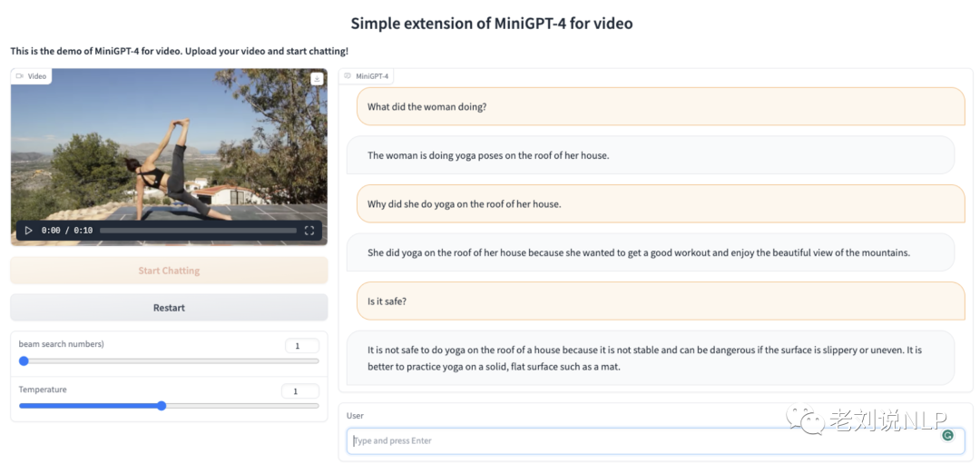Restart the conversation
Viewport: 980px width, 464px height.
point(169,308)
